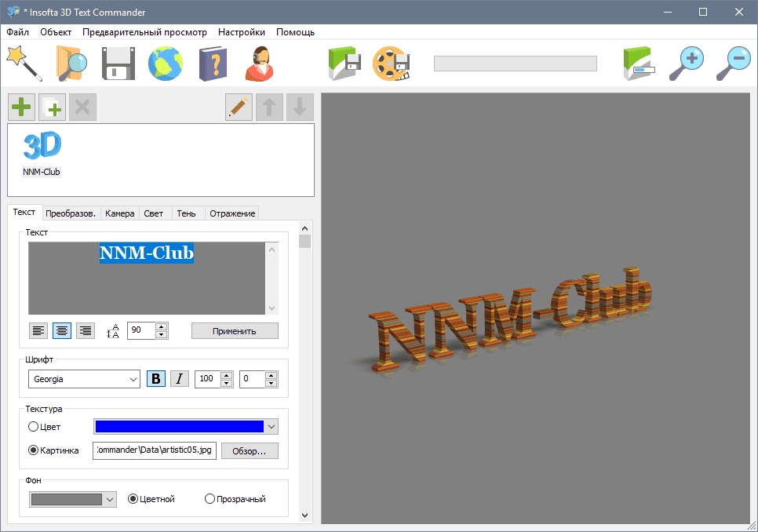Select the NNM-Club 3D object thumbnail

click(x=42, y=153)
